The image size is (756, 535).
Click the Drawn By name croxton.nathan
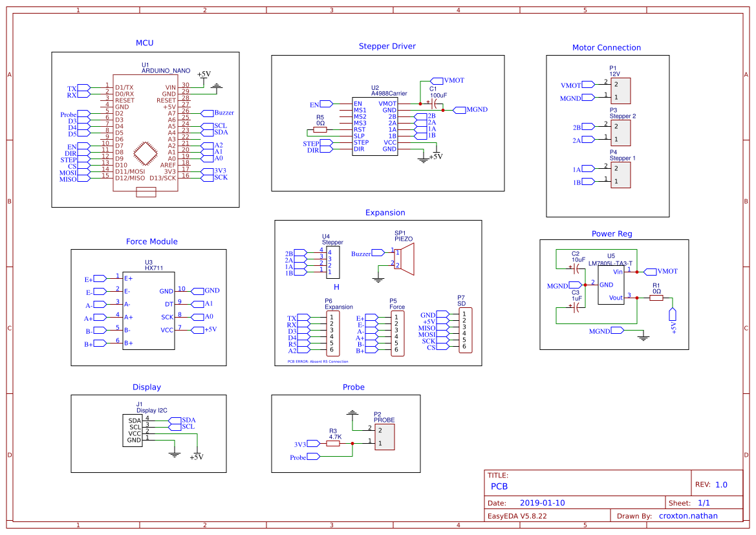coord(688,516)
